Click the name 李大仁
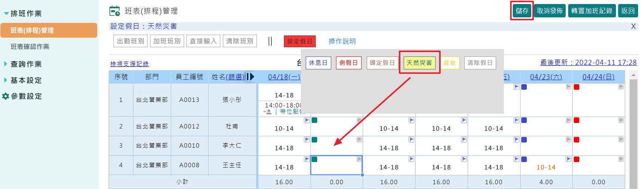 [232, 145]
